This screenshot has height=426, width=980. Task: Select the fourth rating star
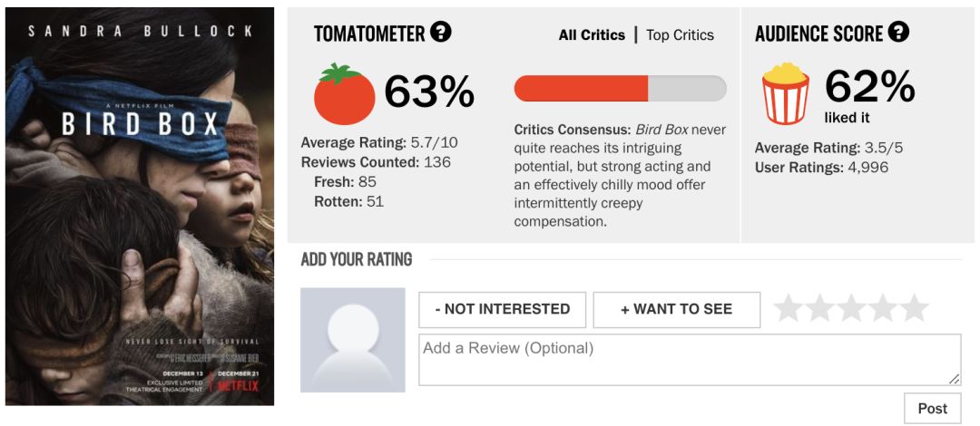tap(883, 309)
